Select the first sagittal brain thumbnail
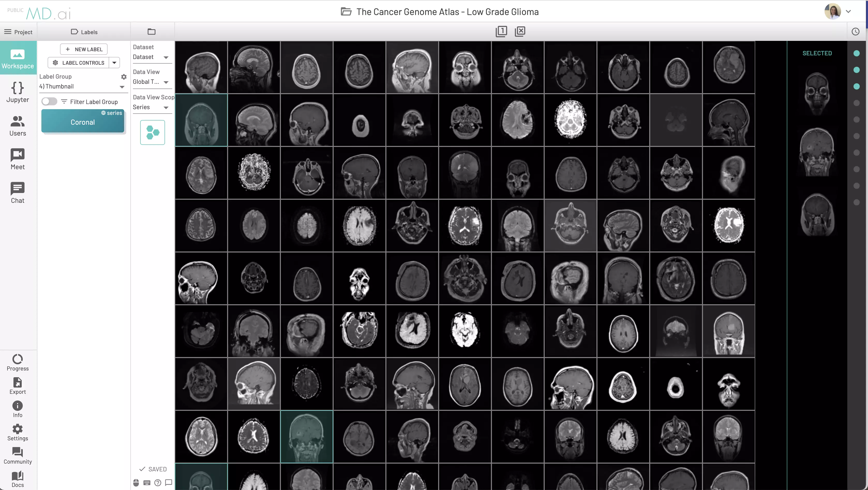Image resolution: width=868 pixels, height=490 pixels. tap(201, 68)
